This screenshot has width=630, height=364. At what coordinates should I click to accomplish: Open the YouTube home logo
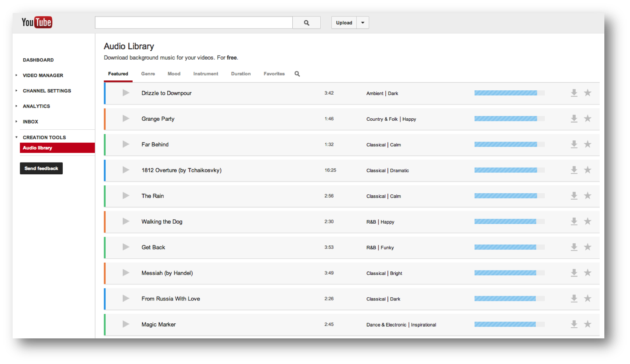[x=37, y=22]
